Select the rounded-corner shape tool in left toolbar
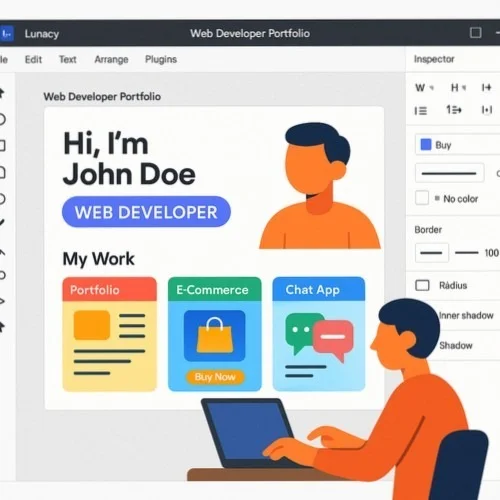The image size is (500, 500). coord(2,172)
